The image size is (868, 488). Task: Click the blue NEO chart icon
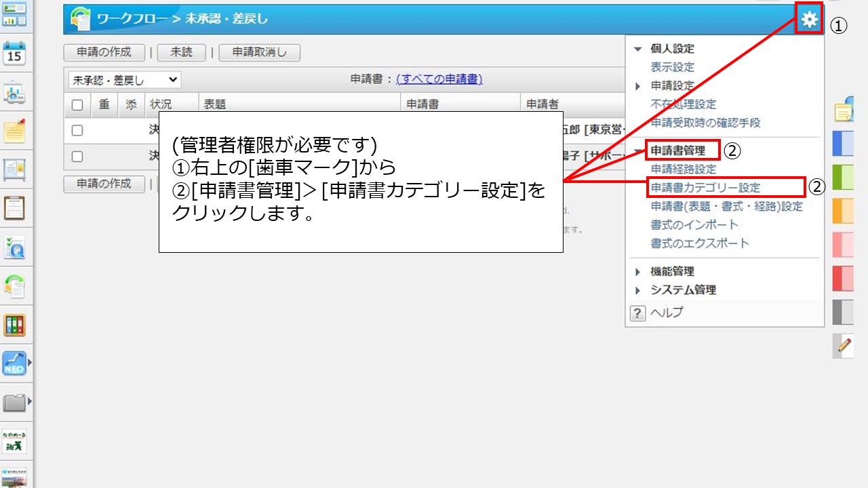coord(14,364)
